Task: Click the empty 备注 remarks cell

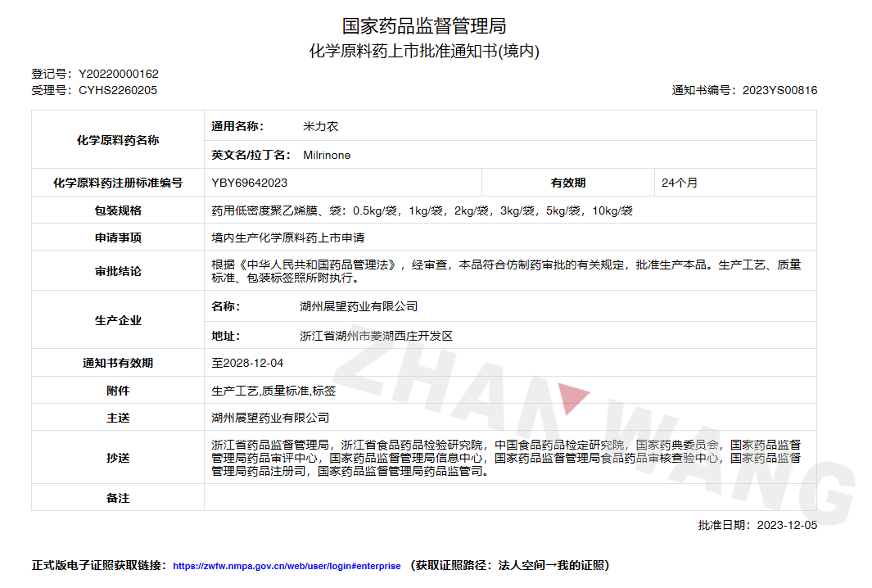Action: pyautogui.click(x=509, y=498)
